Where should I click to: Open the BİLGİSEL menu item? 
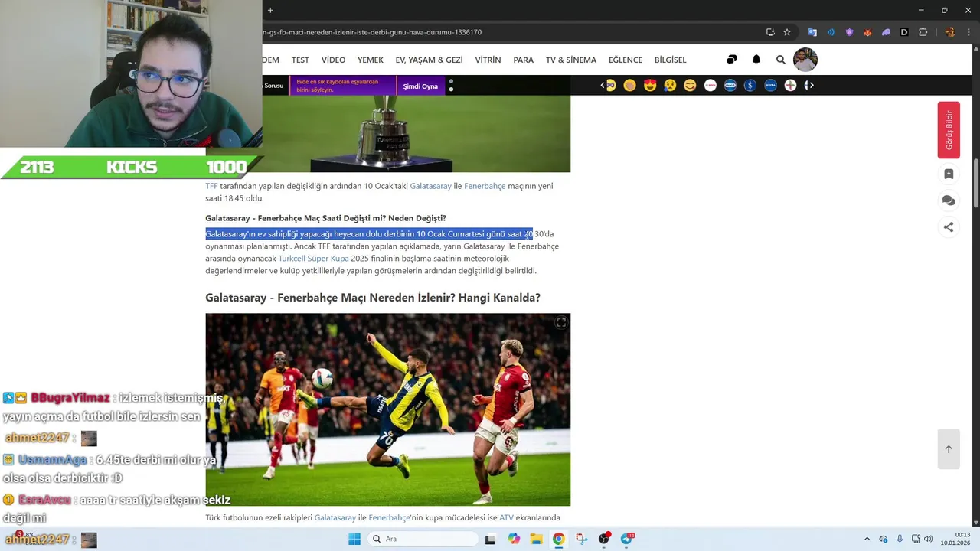[671, 60]
